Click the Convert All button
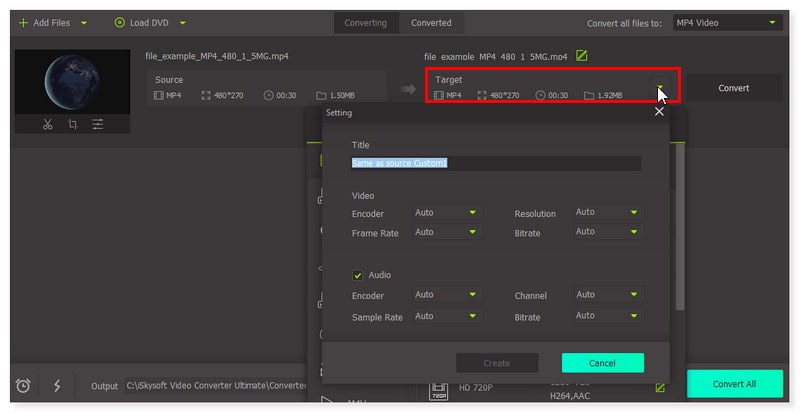The image size is (800, 413). [734, 384]
